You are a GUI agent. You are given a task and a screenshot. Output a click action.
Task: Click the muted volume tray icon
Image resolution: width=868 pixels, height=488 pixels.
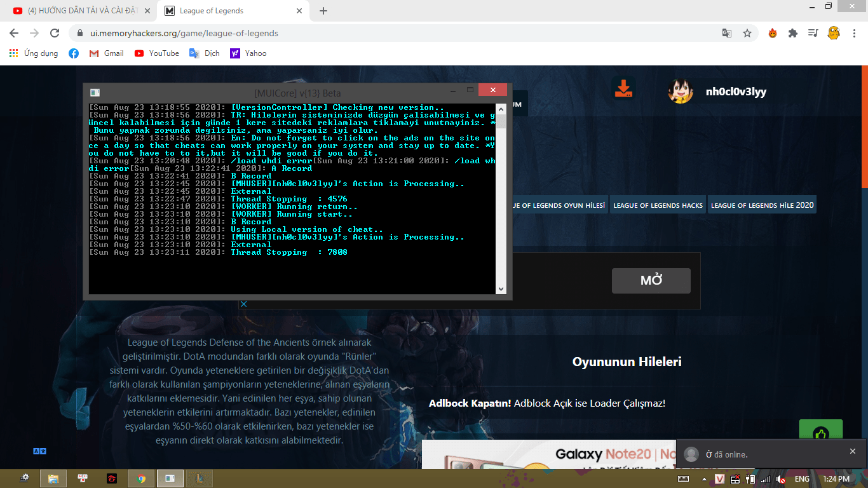[x=781, y=478]
